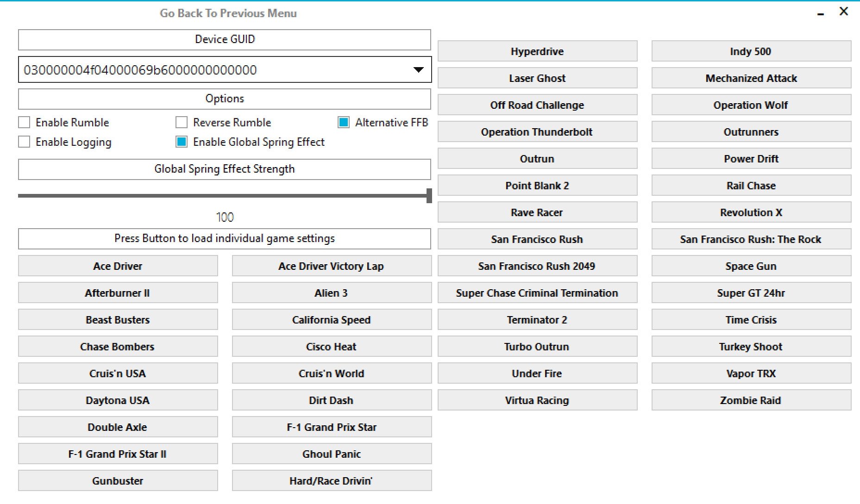Image resolution: width=860 pixels, height=504 pixels.
Task: Load Ace Driver game settings
Action: point(118,266)
